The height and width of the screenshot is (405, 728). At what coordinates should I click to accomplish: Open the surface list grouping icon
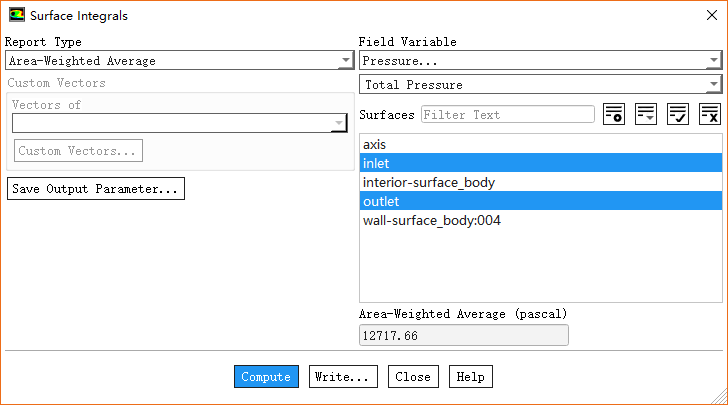click(646, 114)
